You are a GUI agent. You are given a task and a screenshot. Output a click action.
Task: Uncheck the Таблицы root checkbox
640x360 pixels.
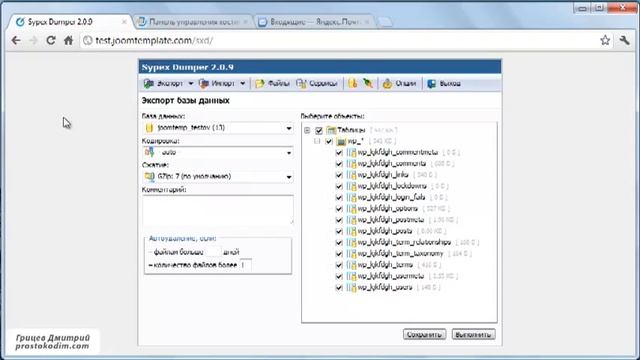[x=319, y=131]
